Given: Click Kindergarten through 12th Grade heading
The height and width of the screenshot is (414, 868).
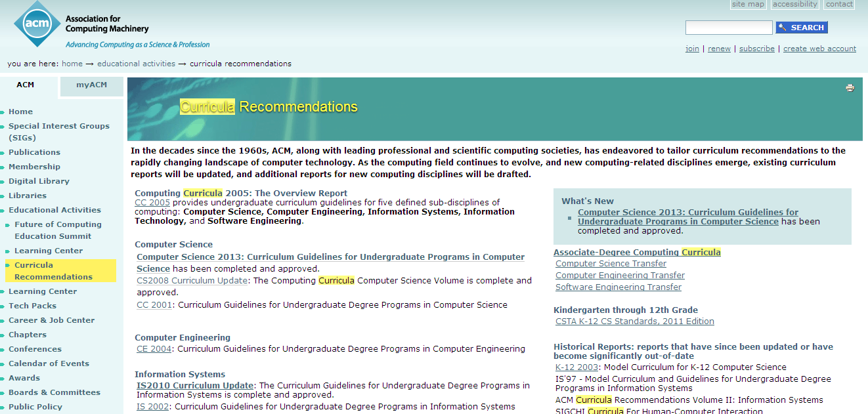Looking at the screenshot, I should click(626, 310).
